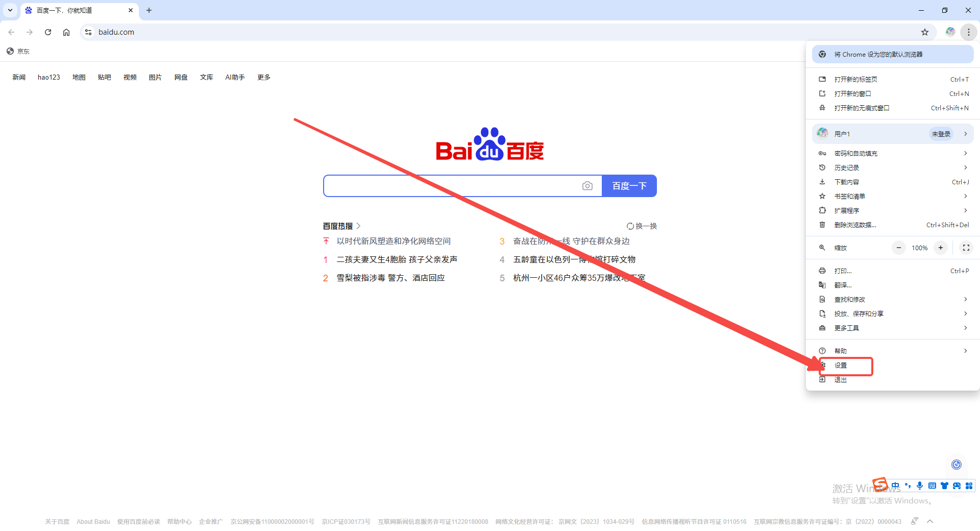Expand the 用户1 profile submenu
The image size is (980, 531).
pyautogui.click(x=893, y=134)
